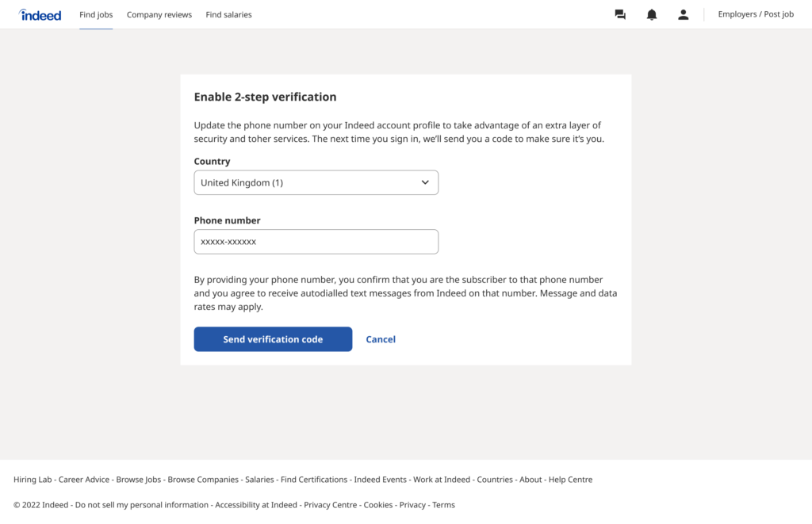Switch to the Find salaries tab
This screenshot has width=812, height=524.
click(x=228, y=14)
